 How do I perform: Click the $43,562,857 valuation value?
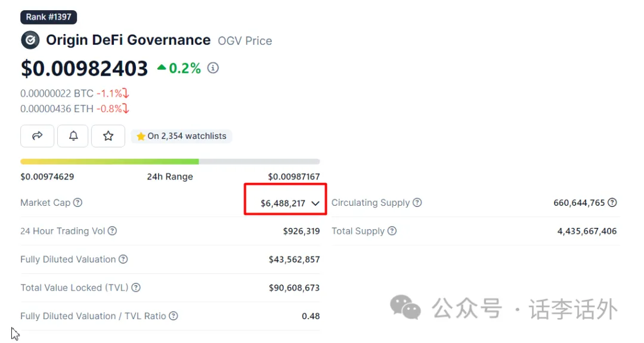pos(294,259)
